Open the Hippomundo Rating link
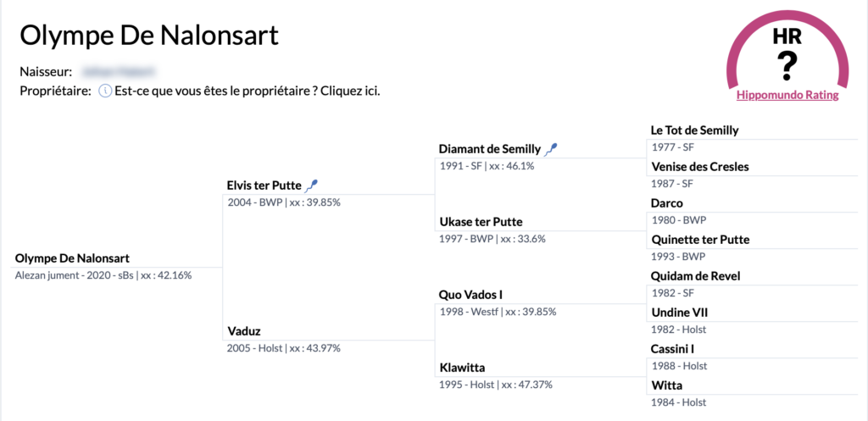 tap(787, 95)
